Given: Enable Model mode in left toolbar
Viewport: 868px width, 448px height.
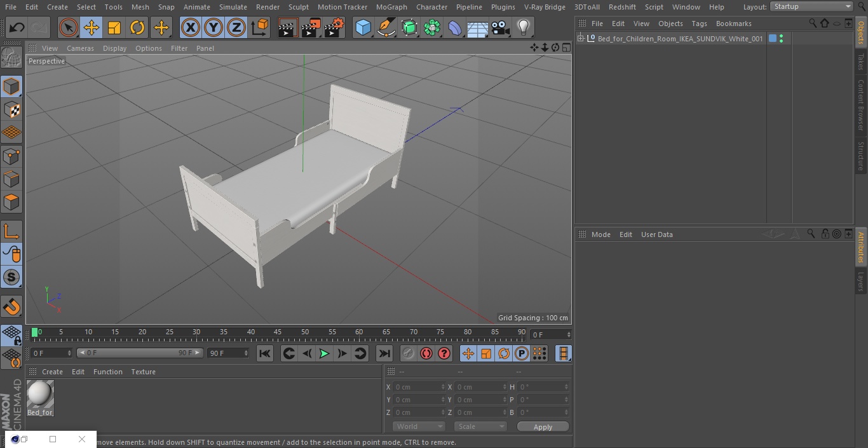Looking at the screenshot, I should click(11, 86).
